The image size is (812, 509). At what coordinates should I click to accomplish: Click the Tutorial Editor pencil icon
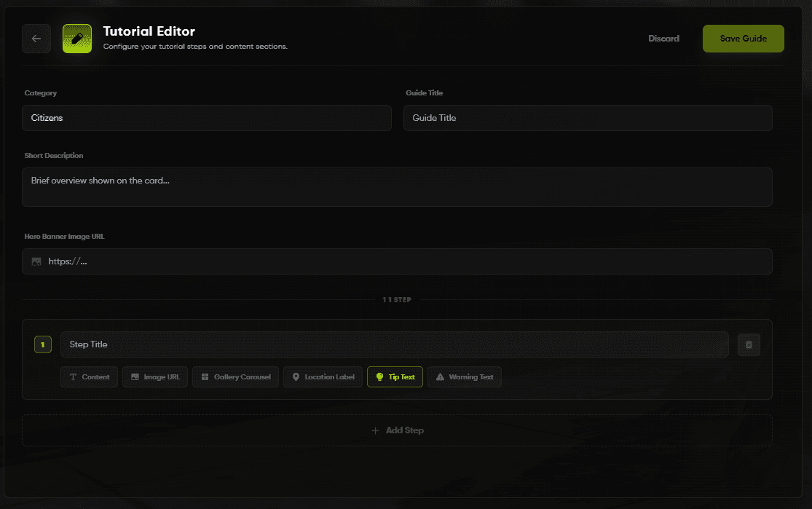point(77,37)
